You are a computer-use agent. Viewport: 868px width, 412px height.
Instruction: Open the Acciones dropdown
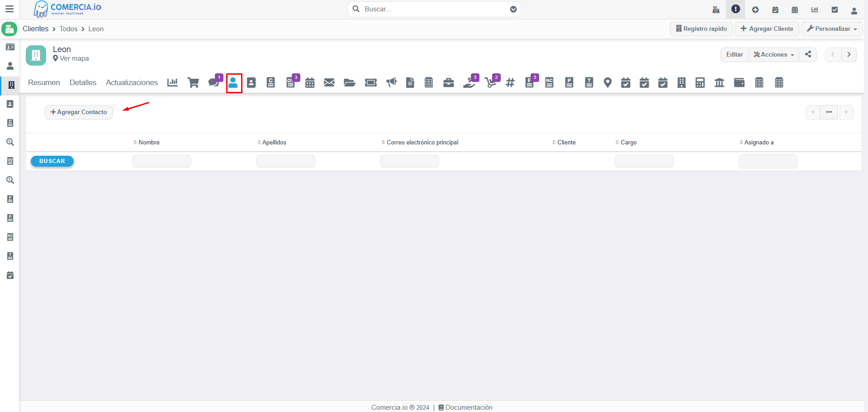pos(774,54)
